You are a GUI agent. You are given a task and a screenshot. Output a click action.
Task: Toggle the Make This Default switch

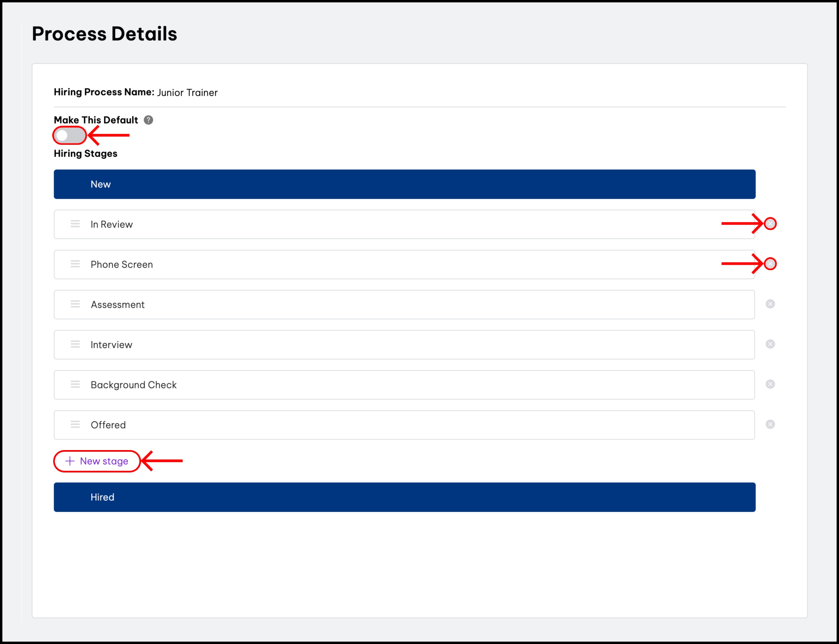69,135
